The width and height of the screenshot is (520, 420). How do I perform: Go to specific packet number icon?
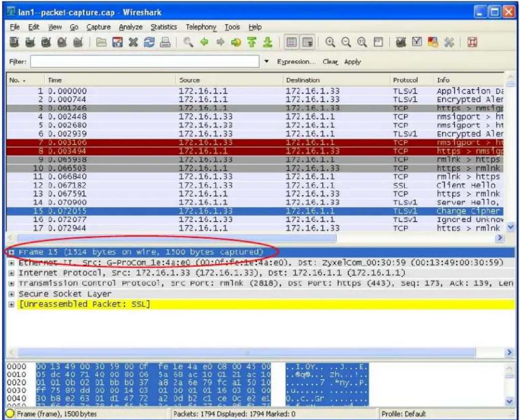pos(236,42)
